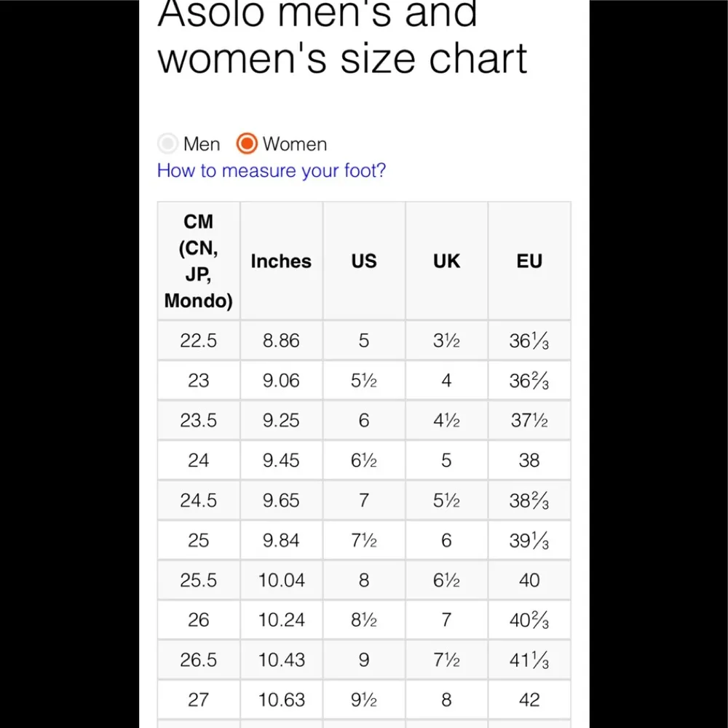Select the 26.5 CM cell
Viewport: 728px width, 728px height.
tap(199, 660)
